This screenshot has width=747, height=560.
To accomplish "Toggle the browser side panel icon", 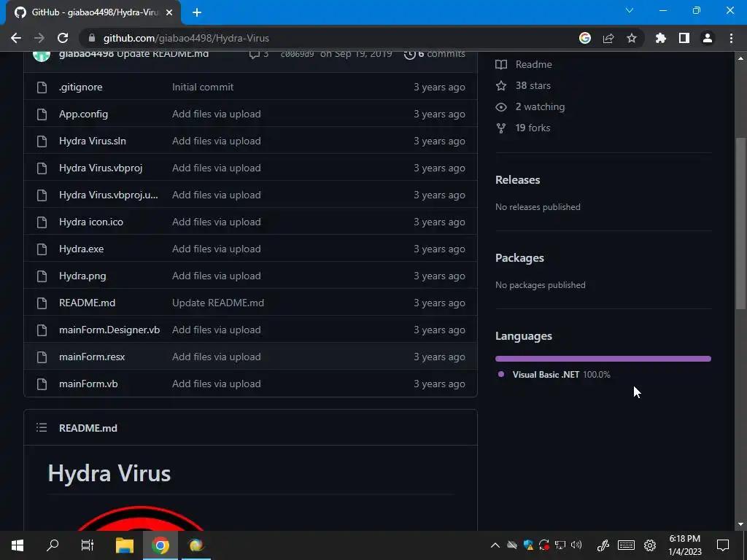I will pos(684,38).
